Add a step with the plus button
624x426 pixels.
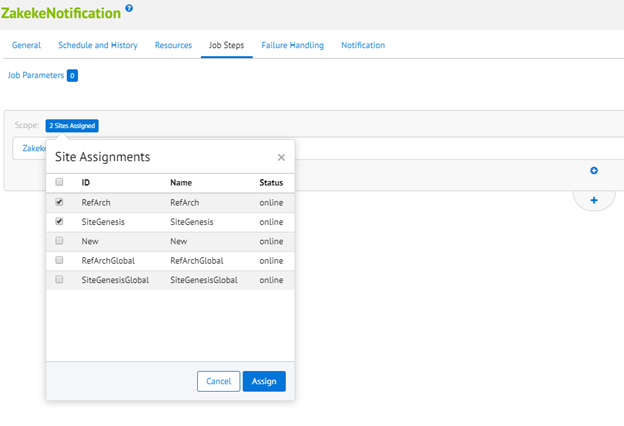coord(594,200)
